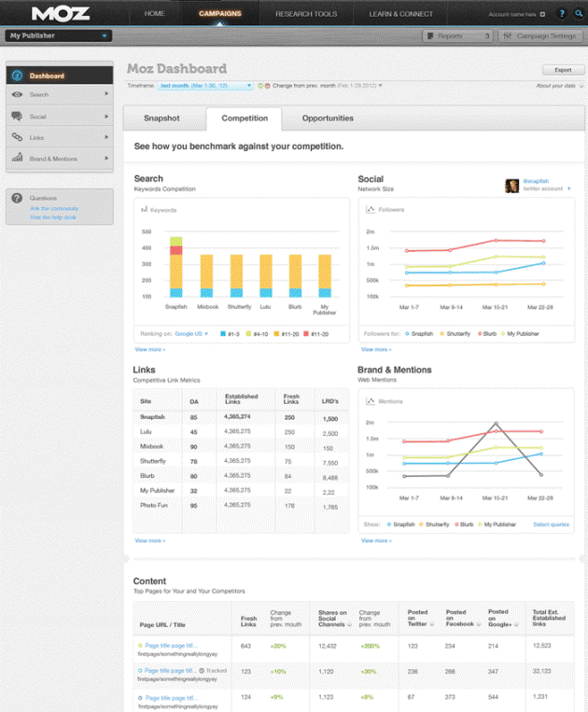Image resolution: width=588 pixels, height=712 pixels.
Task: Click the Dashboard compass icon in sidebar
Action: (x=17, y=76)
